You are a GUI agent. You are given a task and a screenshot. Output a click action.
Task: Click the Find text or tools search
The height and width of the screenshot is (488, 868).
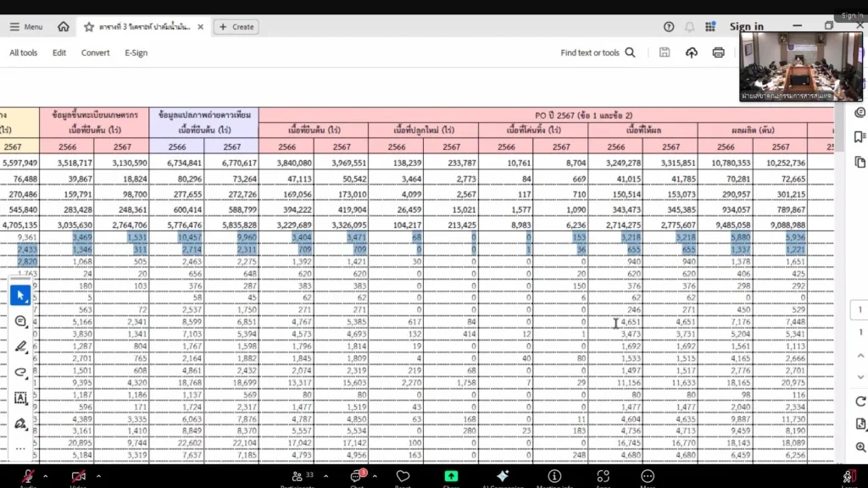(x=598, y=53)
